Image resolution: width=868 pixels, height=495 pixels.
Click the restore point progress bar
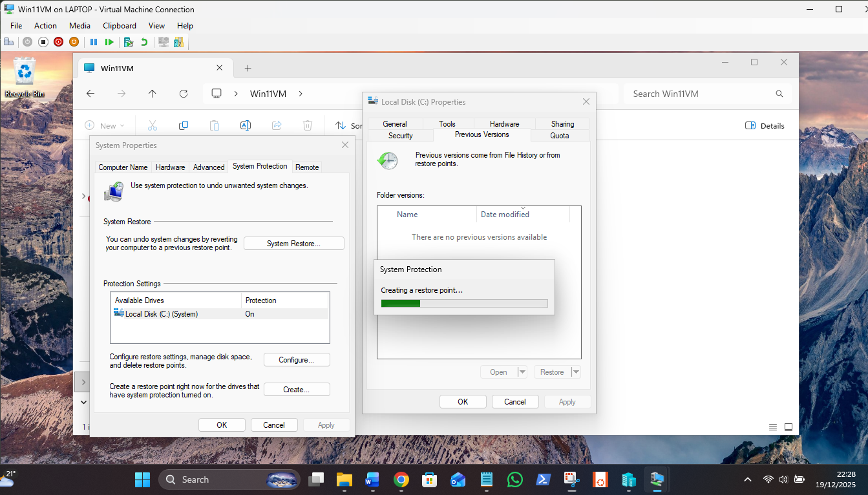(464, 303)
